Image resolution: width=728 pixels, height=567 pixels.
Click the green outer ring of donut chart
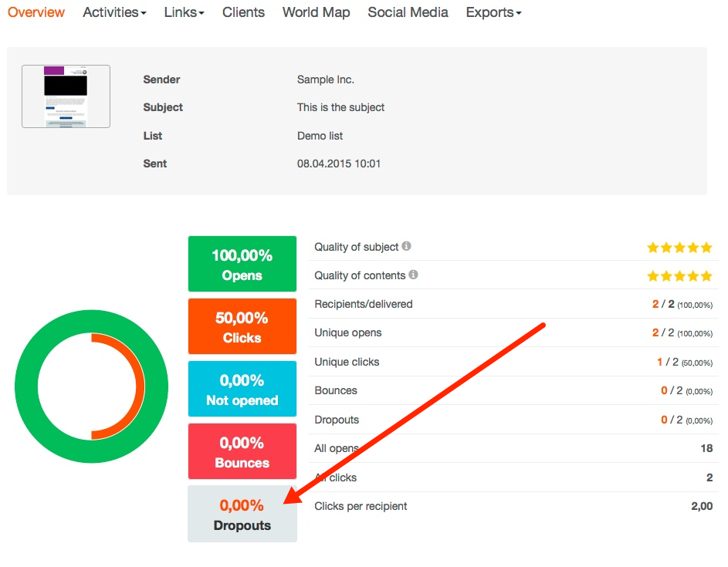(x=27, y=386)
